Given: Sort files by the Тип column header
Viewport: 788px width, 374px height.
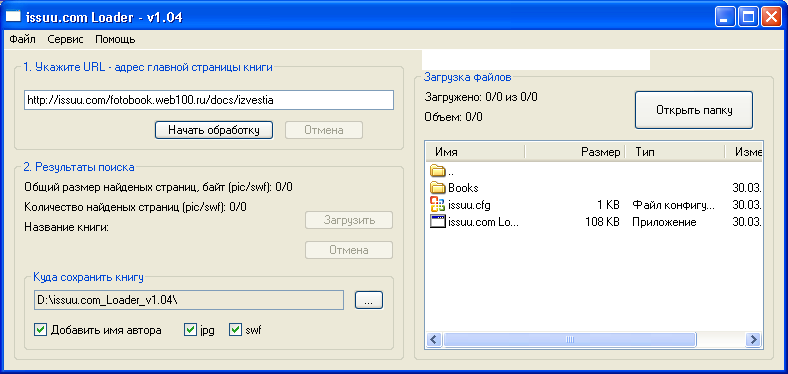Looking at the screenshot, I should coord(675,152).
